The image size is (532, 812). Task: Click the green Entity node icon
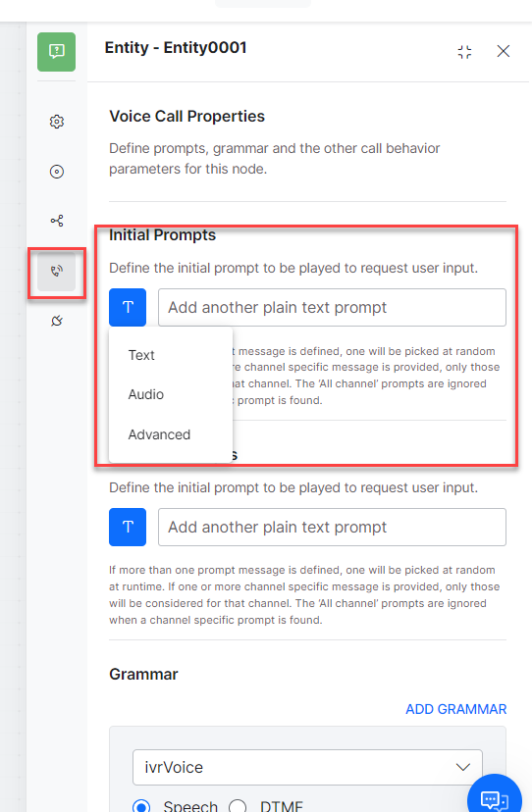point(57,52)
